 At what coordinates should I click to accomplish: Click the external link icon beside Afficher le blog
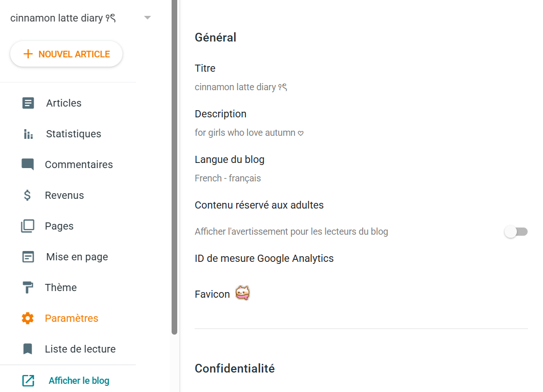tap(28, 381)
